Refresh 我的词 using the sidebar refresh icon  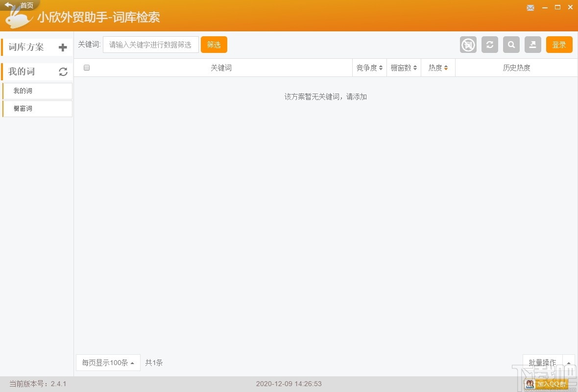[63, 72]
